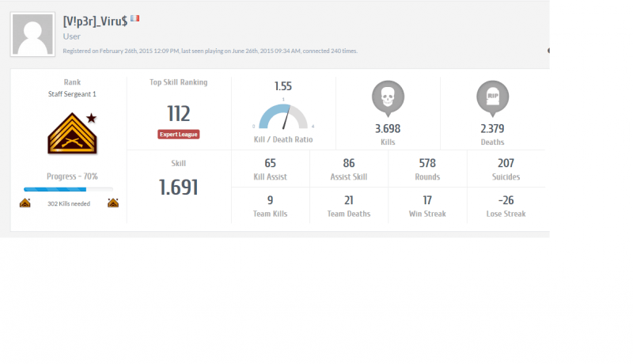Click the Kill Assist stat cell

pos(271,169)
